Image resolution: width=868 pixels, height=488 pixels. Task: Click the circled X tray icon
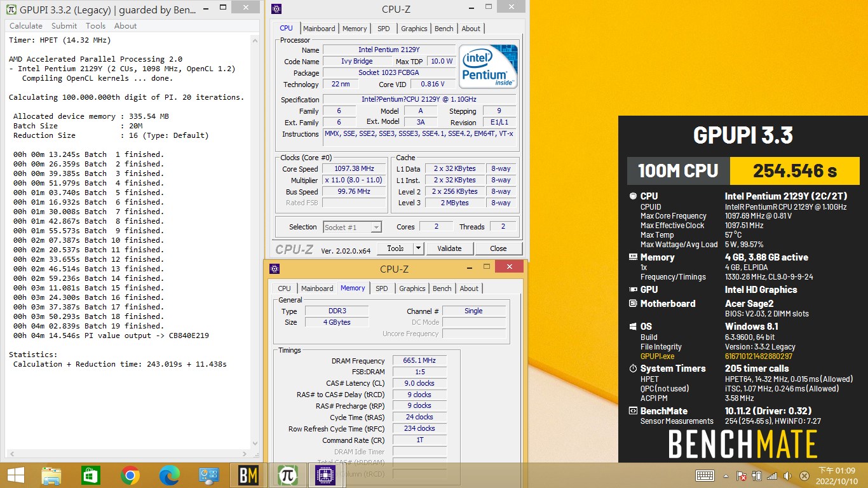804,476
